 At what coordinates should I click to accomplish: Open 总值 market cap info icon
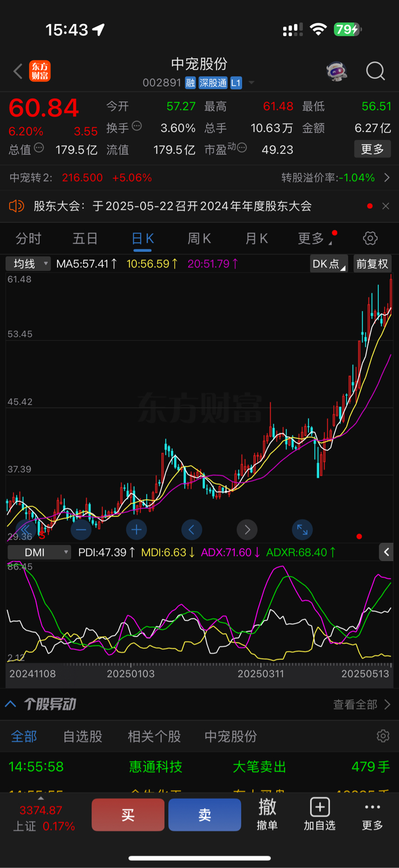pyautogui.click(x=39, y=148)
